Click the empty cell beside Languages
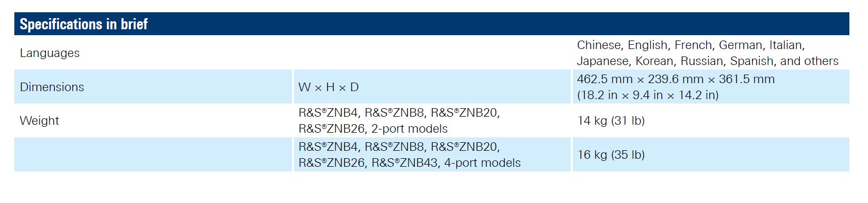 pyautogui.click(x=432, y=53)
